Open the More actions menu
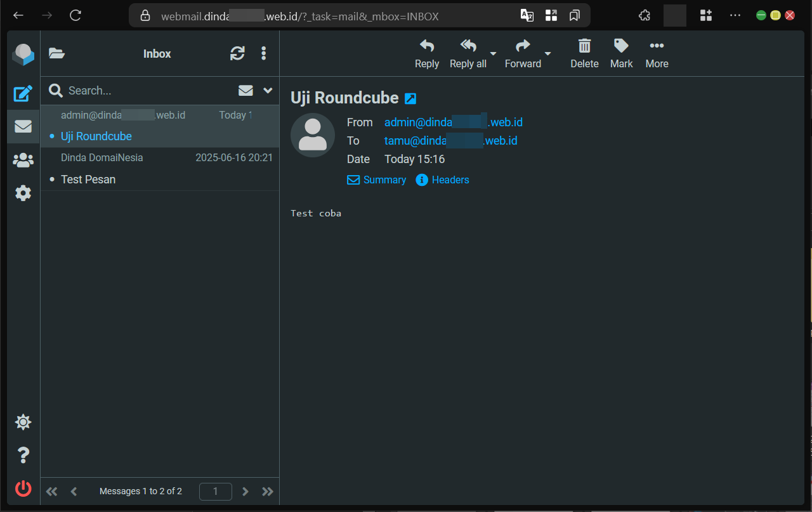The width and height of the screenshot is (812, 512). point(657,53)
